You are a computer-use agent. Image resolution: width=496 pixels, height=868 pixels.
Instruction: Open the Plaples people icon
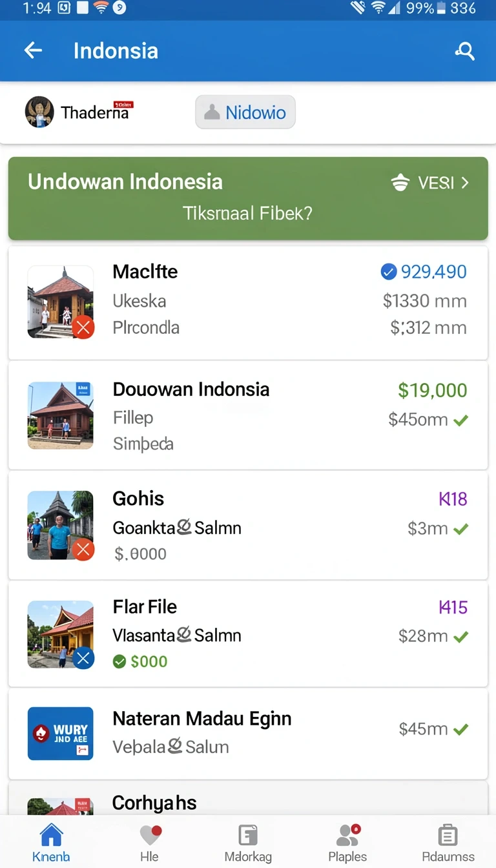click(x=347, y=835)
